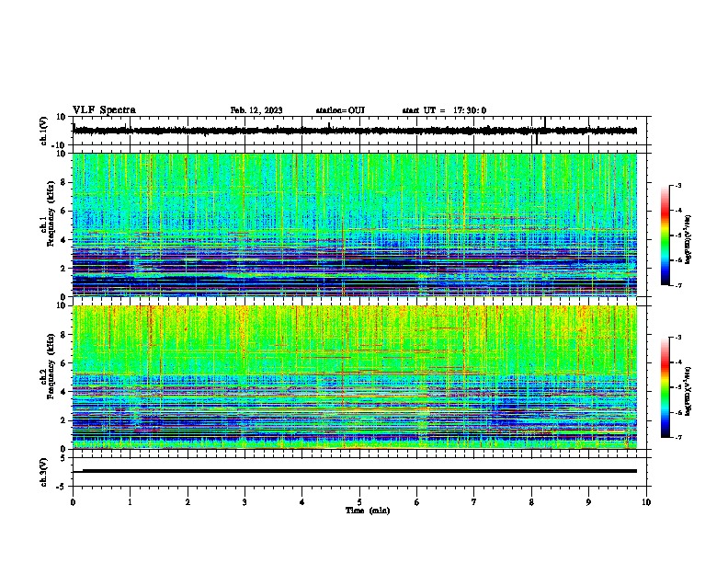Screen dimensions: 728x563
Task: Click the 'station=OUI' header label
Action: (340, 110)
